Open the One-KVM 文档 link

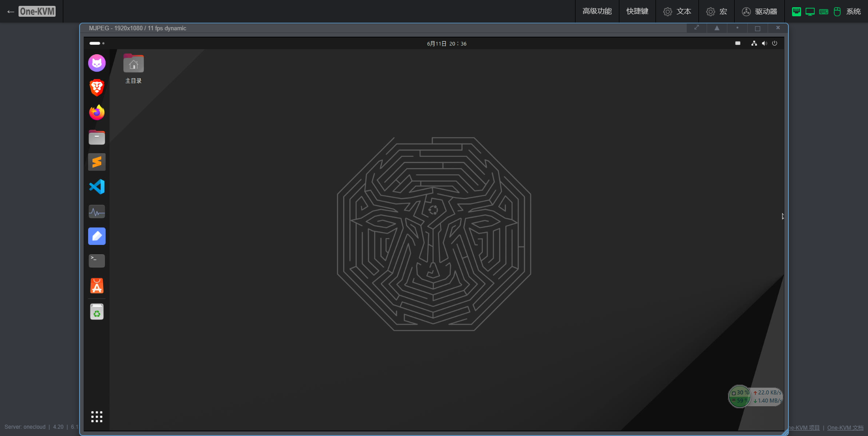pos(845,428)
